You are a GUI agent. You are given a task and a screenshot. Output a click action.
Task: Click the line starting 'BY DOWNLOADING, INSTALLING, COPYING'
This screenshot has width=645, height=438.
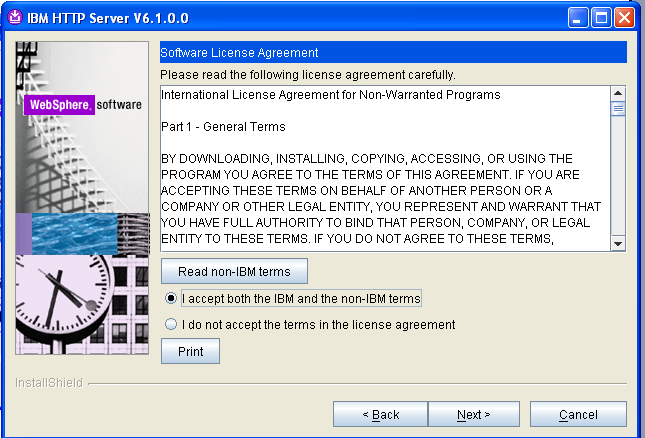coord(367,159)
